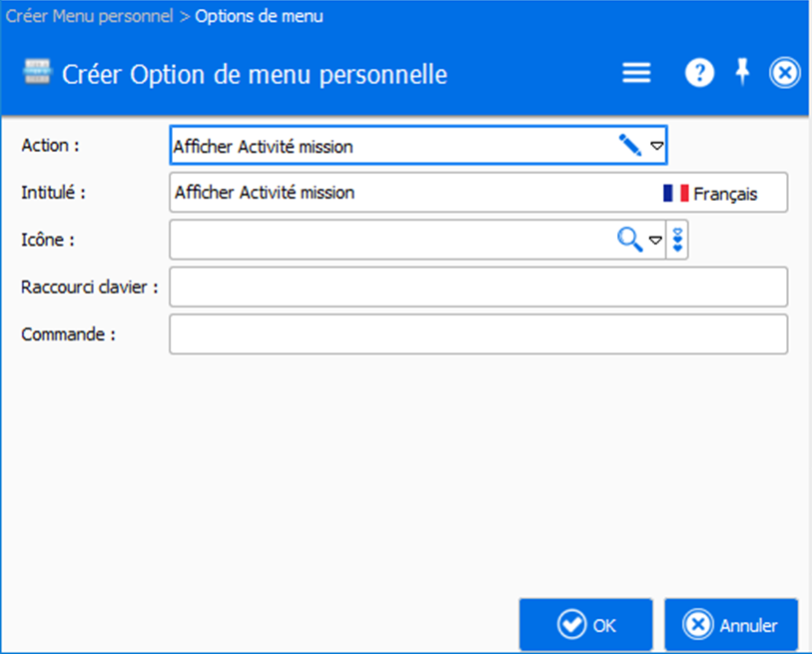Click into the Commande input field
This screenshot has height=654, width=812.
coord(477,333)
